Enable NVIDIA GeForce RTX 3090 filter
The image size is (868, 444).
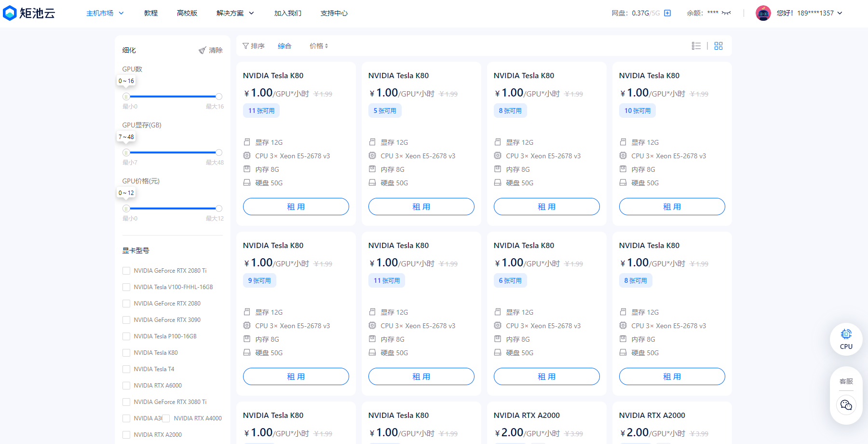[x=126, y=320]
